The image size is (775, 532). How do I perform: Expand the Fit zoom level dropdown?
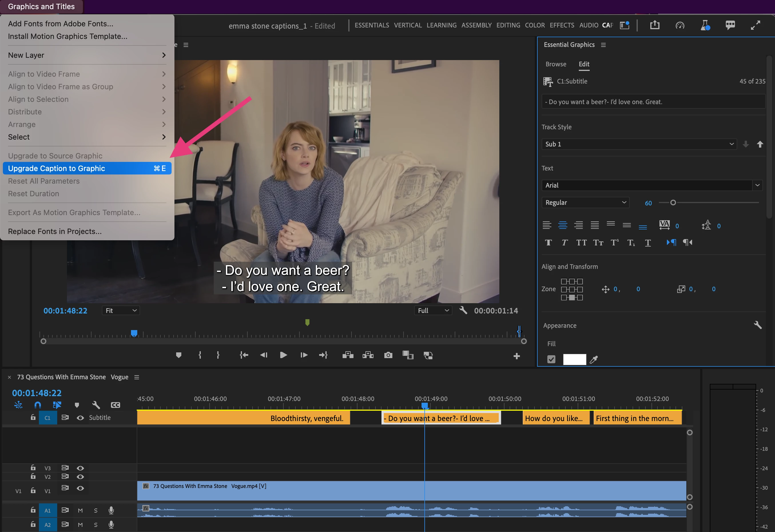click(x=121, y=311)
